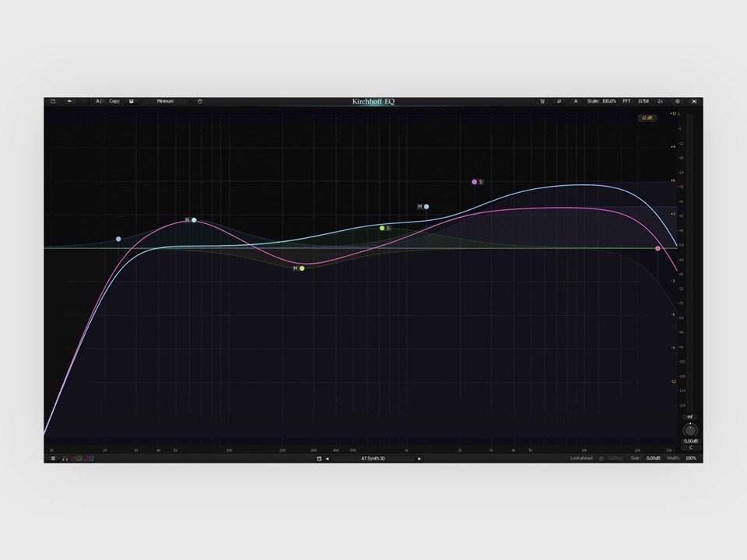Click the -inf peak level readout
Viewport: 747px width, 560px height.
(x=690, y=417)
